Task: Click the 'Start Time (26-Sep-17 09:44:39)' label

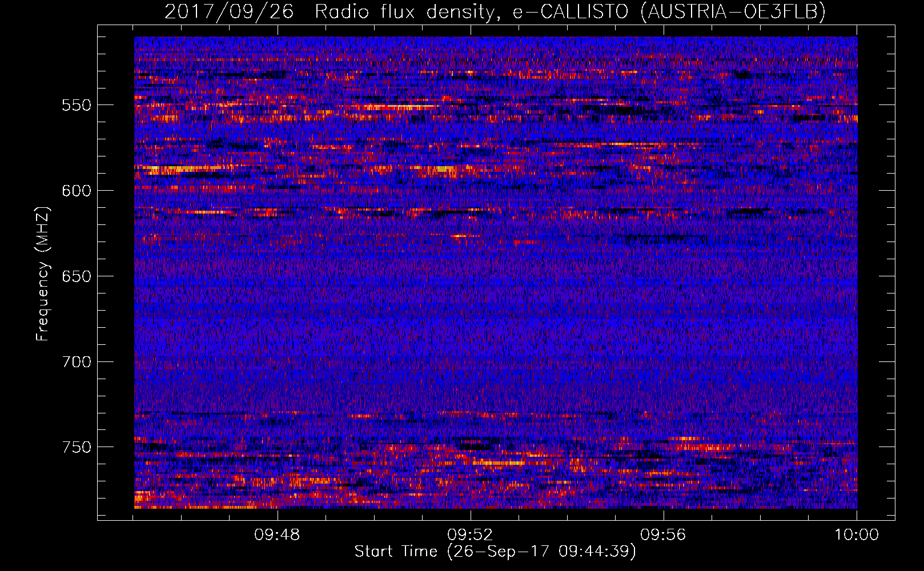Action: [495, 552]
